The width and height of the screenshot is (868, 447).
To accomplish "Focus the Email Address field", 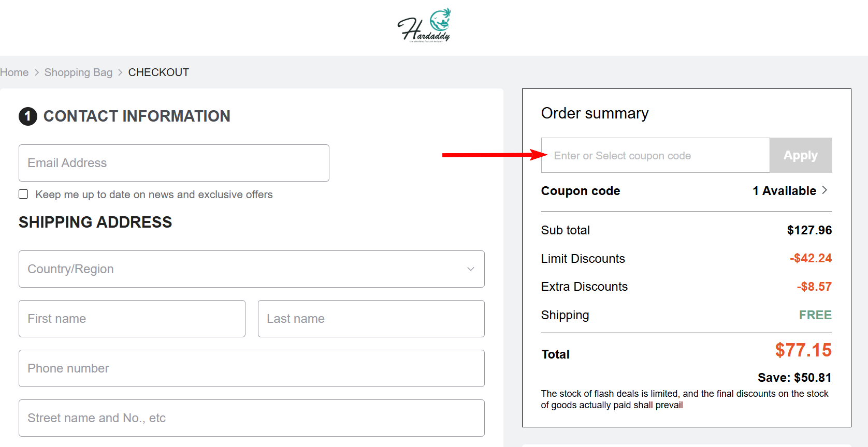I will point(174,163).
